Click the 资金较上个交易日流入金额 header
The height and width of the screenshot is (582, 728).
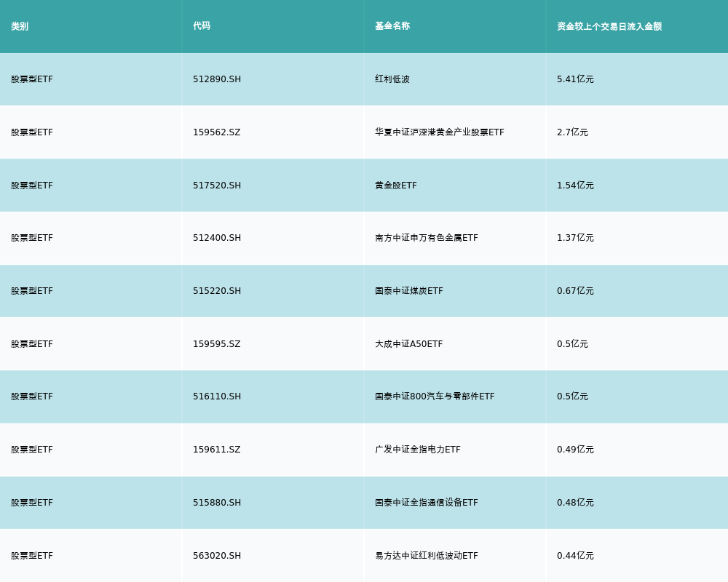tap(609, 26)
